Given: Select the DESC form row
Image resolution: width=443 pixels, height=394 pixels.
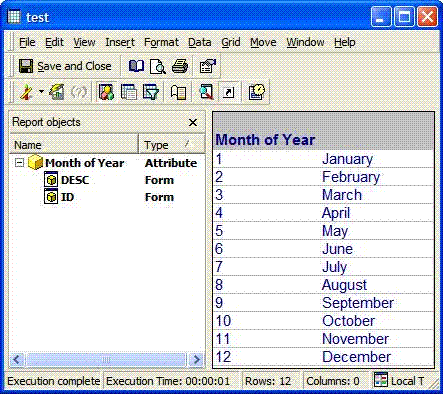Looking at the screenshot, I should (107, 180).
